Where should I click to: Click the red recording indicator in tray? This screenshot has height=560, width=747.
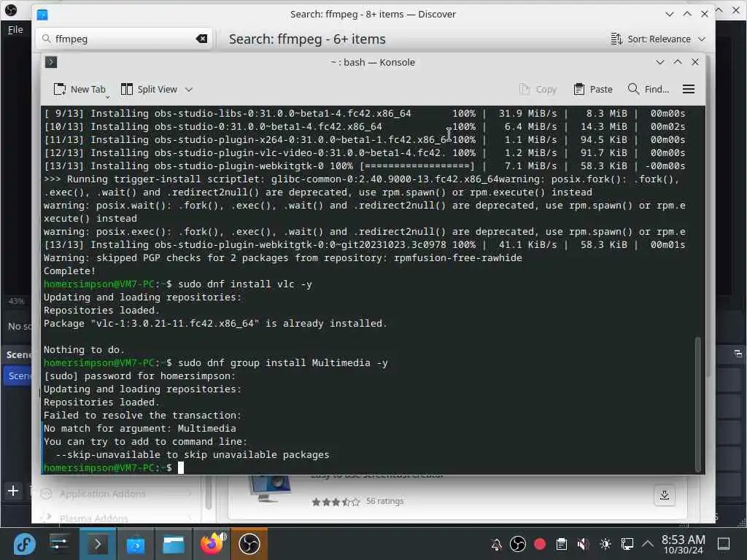pos(540,544)
